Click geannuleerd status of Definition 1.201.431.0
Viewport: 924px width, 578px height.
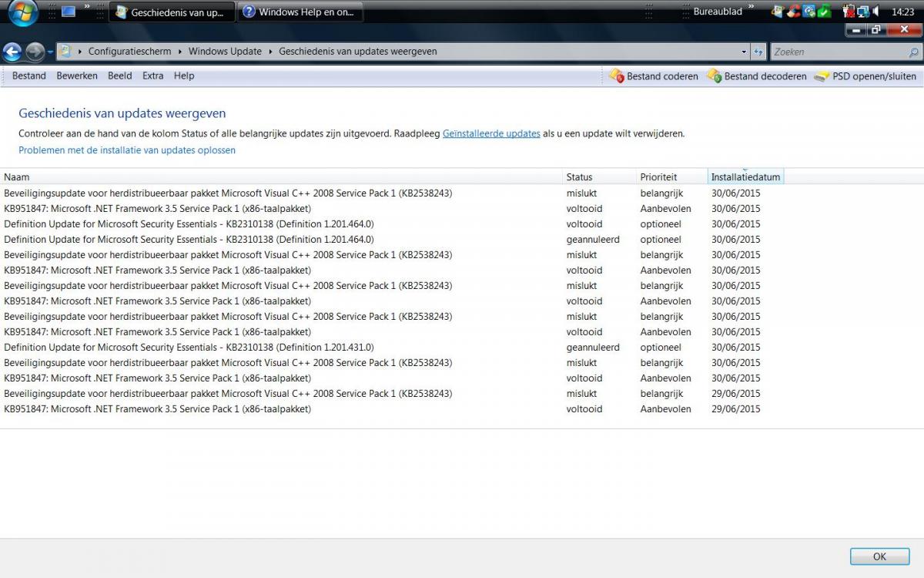[593, 348]
